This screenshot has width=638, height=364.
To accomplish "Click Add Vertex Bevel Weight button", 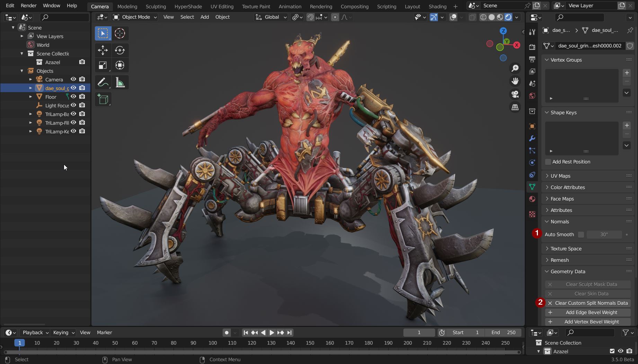I will point(588,322).
